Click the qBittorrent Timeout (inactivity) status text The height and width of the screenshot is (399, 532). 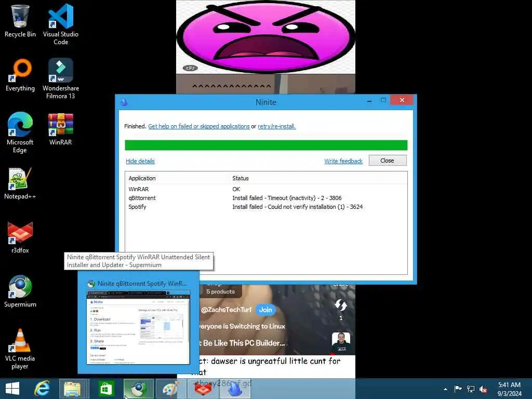coord(287,198)
